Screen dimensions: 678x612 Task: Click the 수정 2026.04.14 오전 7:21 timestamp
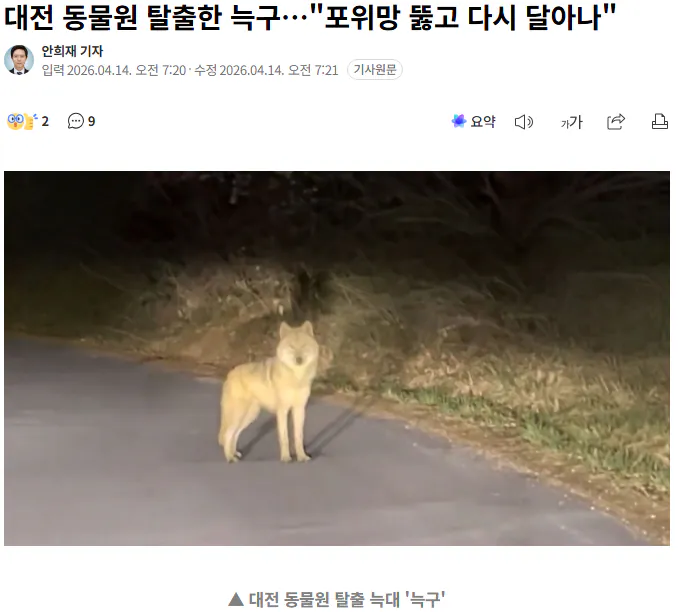click(x=266, y=70)
